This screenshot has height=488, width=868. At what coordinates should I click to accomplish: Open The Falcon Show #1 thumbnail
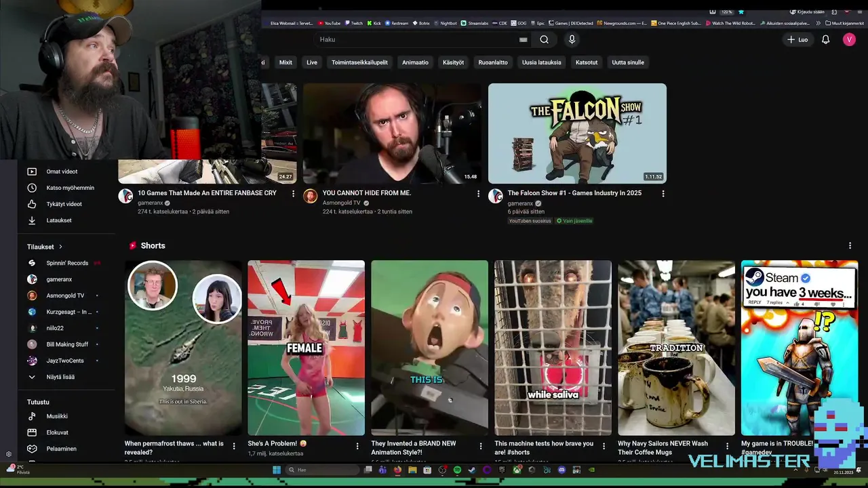click(577, 134)
